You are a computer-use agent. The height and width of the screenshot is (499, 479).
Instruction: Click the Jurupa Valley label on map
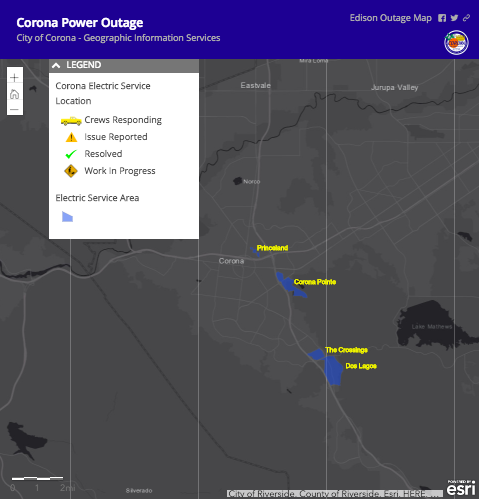(x=394, y=88)
